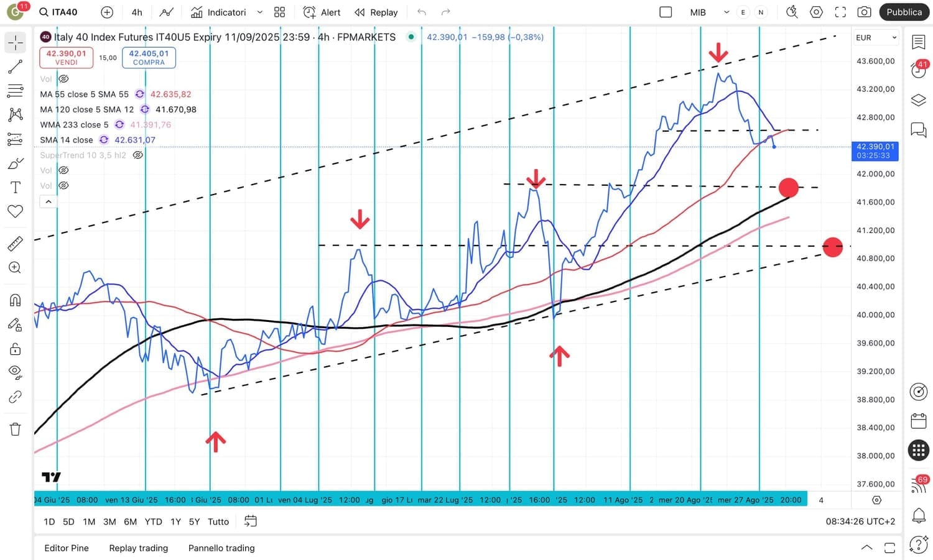Open the EUR currency dropdown
The image size is (933, 560).
876,38
